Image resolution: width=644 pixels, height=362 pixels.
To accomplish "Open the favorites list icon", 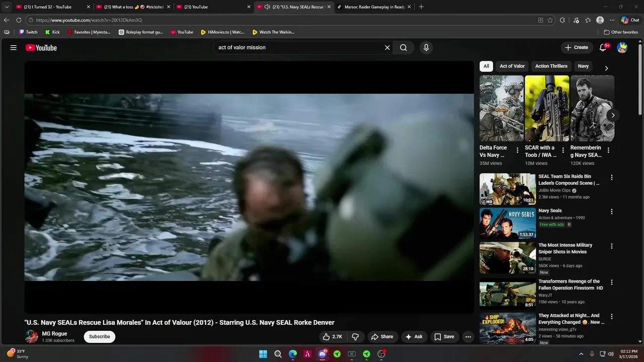I will [588, 20].
